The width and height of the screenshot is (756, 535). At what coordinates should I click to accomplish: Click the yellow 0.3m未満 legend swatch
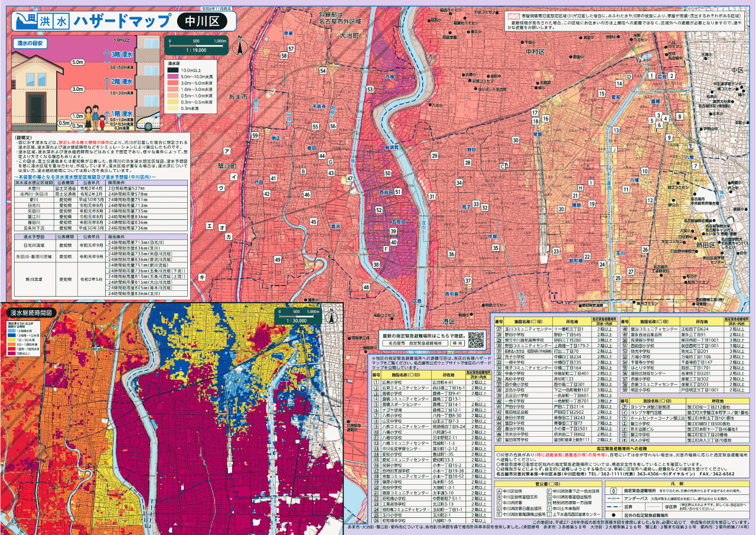point(172,108)
